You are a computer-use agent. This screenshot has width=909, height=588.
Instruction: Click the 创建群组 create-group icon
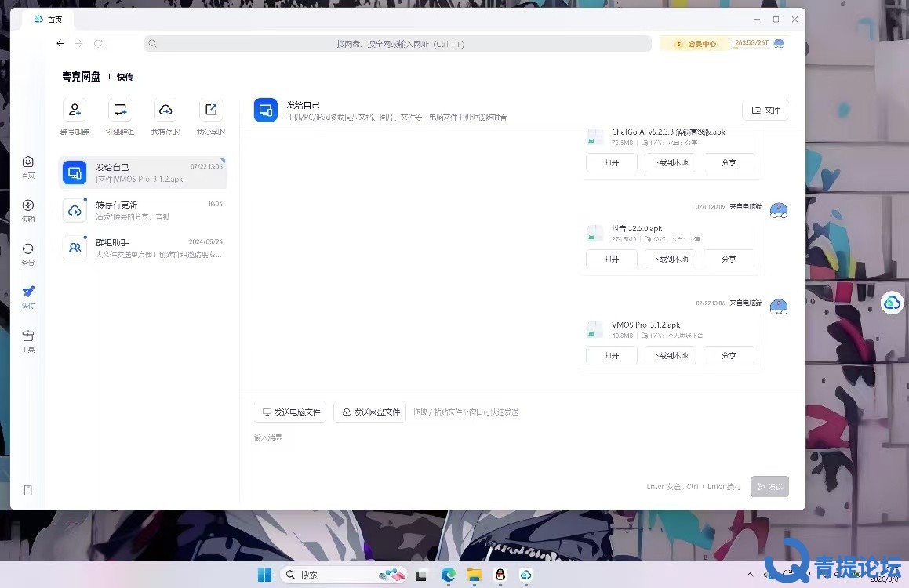[120, 110]
